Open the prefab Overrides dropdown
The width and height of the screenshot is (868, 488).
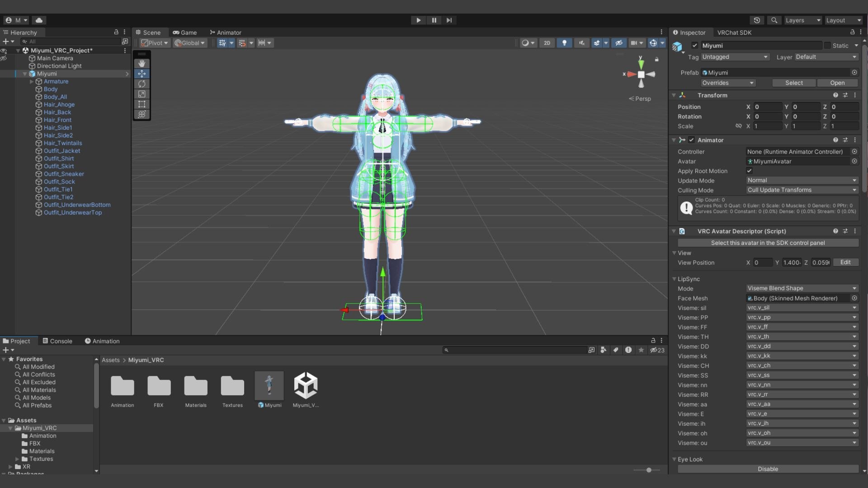(x=728, y=83)
